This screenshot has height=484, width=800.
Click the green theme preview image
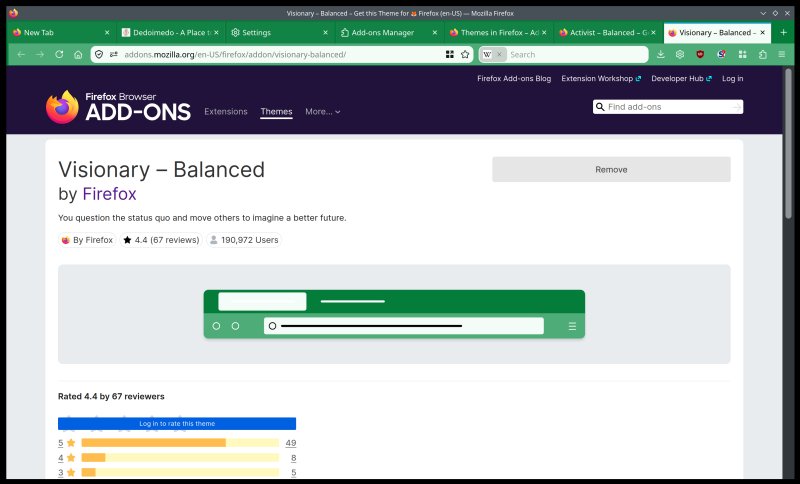click(x=394, y=314)
